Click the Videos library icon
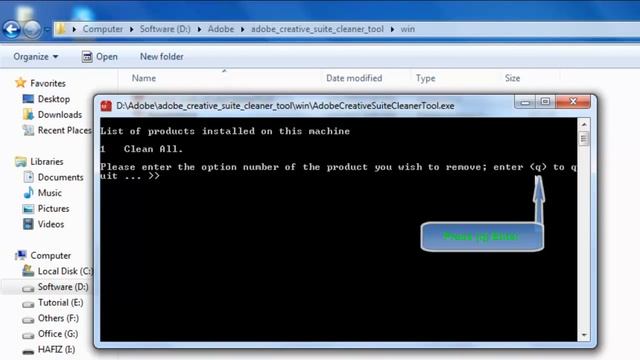This screenshot has height=360, width=640. click(28, 224)
